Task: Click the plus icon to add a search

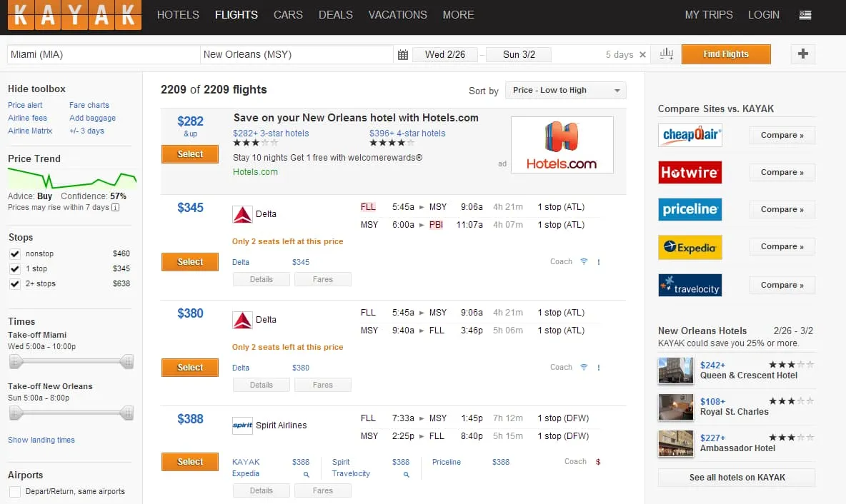Action: click(802, 54)
